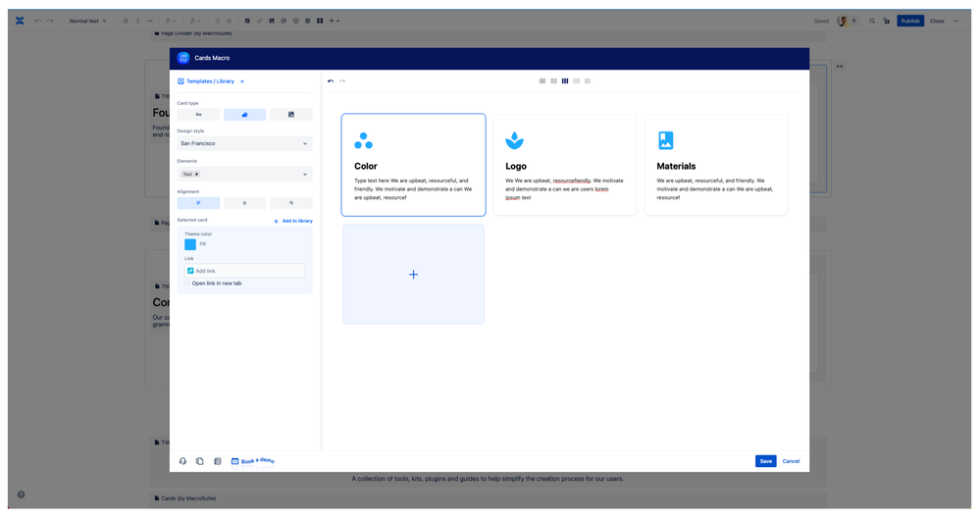Open the page restrictions lock icon
This screenshot has width=980, height=520.
point(886,21)
